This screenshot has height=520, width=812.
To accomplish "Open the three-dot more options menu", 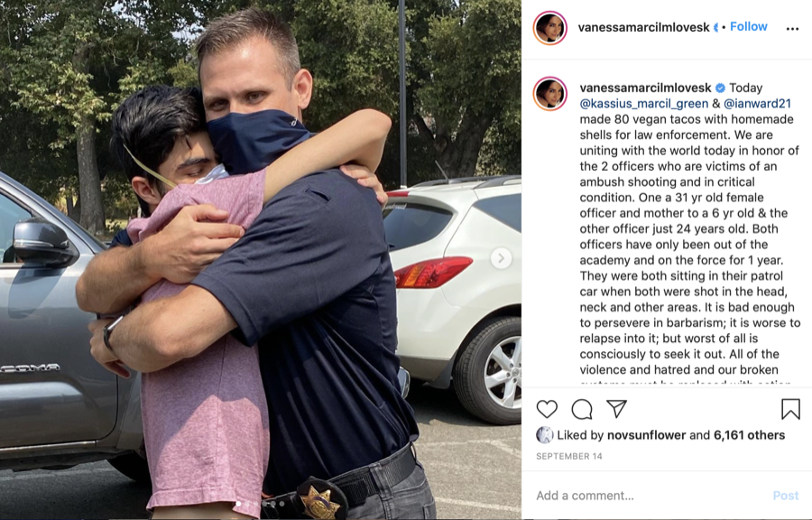I will tap(792, 29).
